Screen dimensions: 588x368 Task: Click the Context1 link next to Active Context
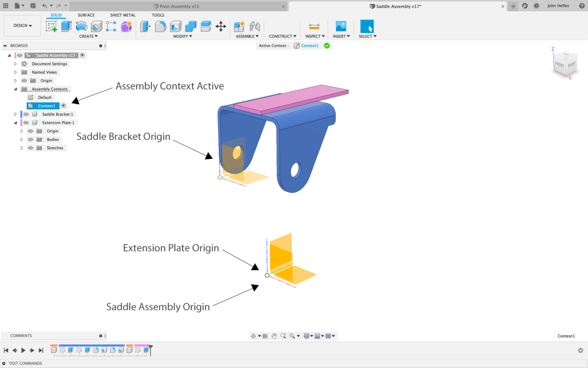(310, 46)
